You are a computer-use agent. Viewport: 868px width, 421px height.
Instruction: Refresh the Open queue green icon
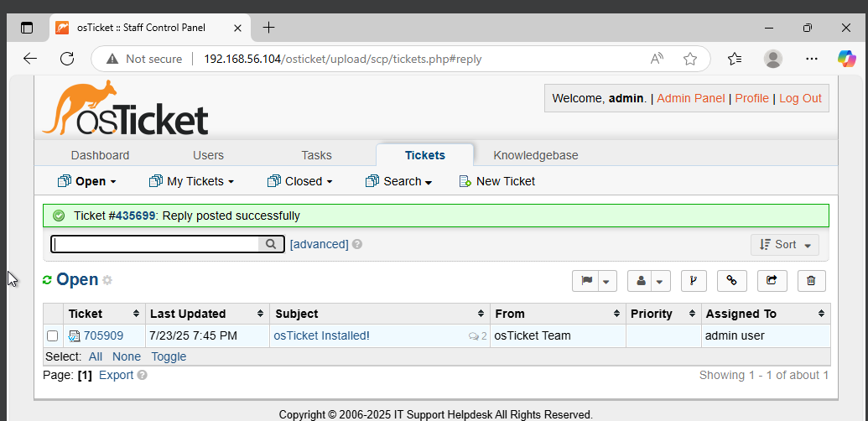click(47, 280)
